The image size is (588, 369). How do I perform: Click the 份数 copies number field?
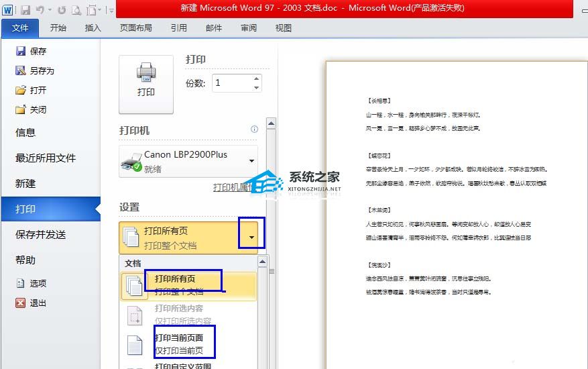click(x=231, y=83)
